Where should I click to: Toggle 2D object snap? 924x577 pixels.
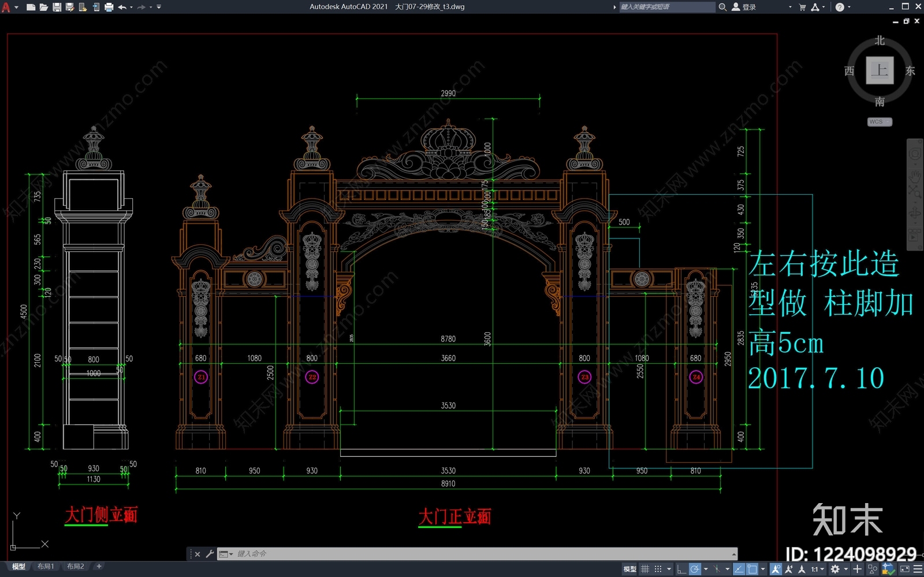coord(752,569)
